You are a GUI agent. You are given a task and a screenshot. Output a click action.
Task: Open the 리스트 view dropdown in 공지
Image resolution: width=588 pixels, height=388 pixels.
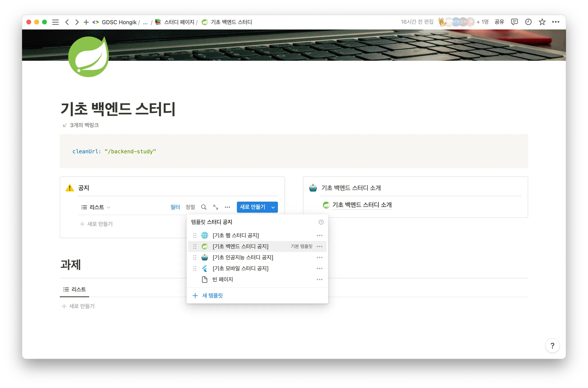[96, 207]
